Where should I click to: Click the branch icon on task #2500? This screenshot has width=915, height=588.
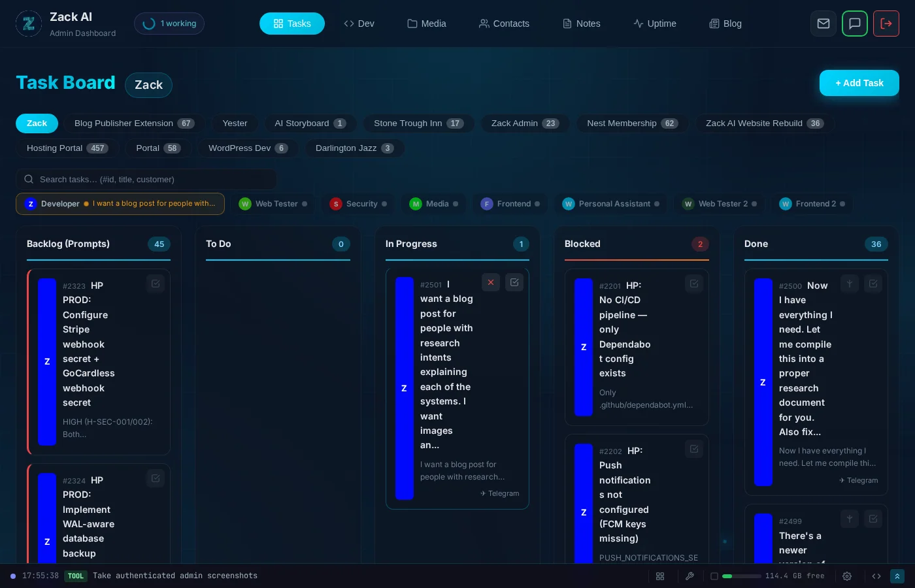tap(850, 284)
